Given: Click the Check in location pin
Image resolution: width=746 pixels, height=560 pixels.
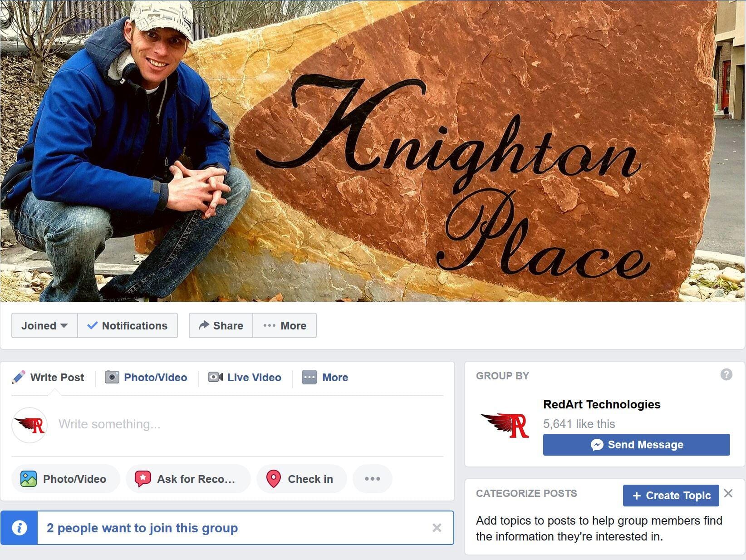Looking at the screenshot, I should (x=273, y=479).
